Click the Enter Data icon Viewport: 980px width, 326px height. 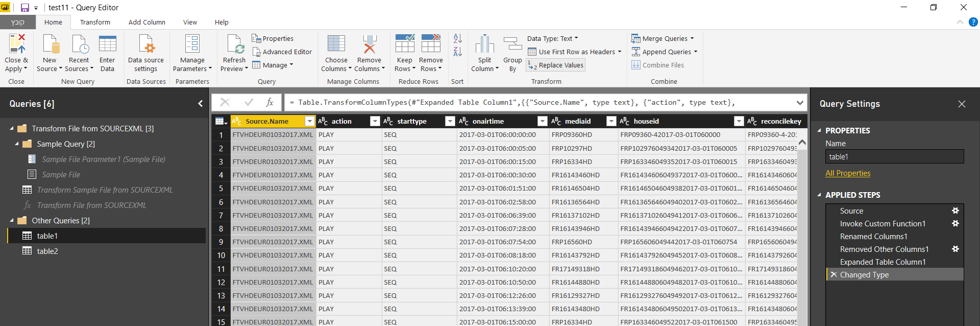(107, 44)
